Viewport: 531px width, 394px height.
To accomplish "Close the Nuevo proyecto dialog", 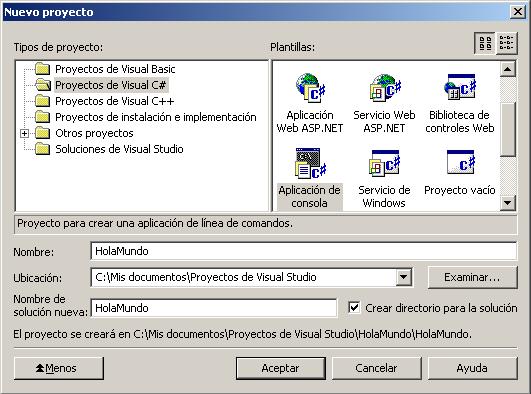I will click(517, 12).
